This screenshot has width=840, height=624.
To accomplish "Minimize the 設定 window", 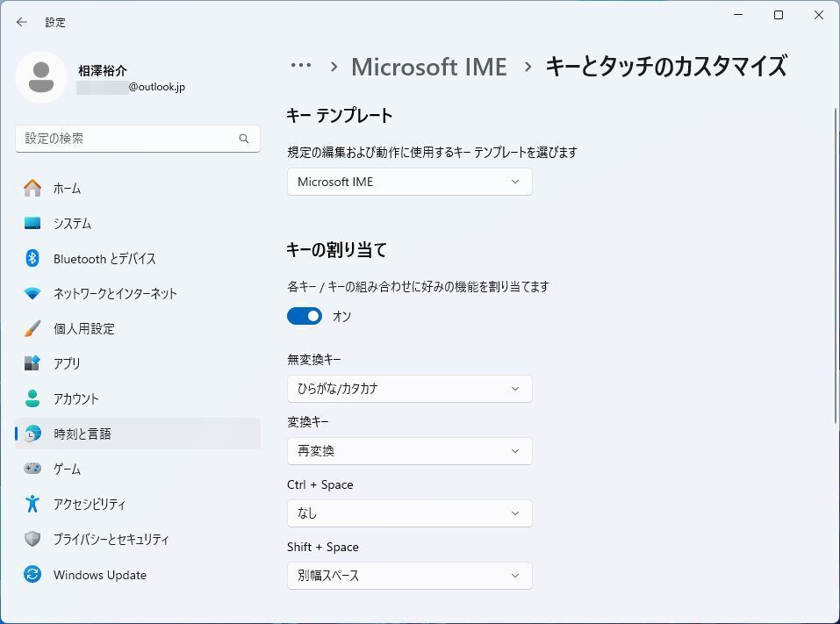I will [x=738, y=15].
